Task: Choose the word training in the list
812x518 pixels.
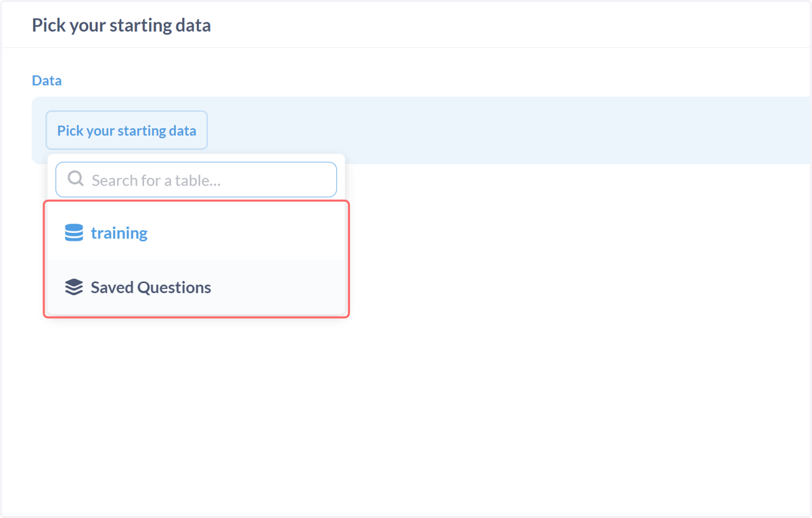Action: click(x=119, y=233)
